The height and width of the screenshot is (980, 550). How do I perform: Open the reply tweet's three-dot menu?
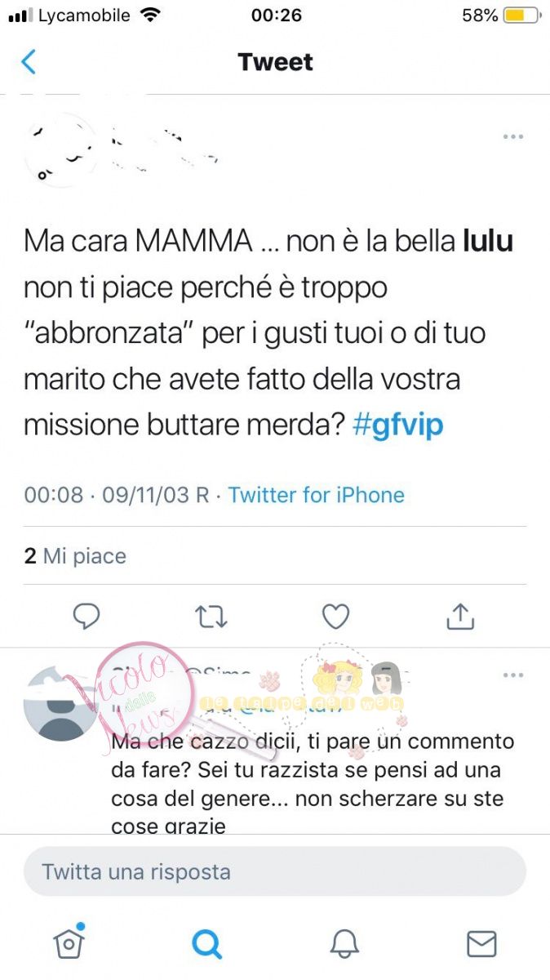click(512, 675)
